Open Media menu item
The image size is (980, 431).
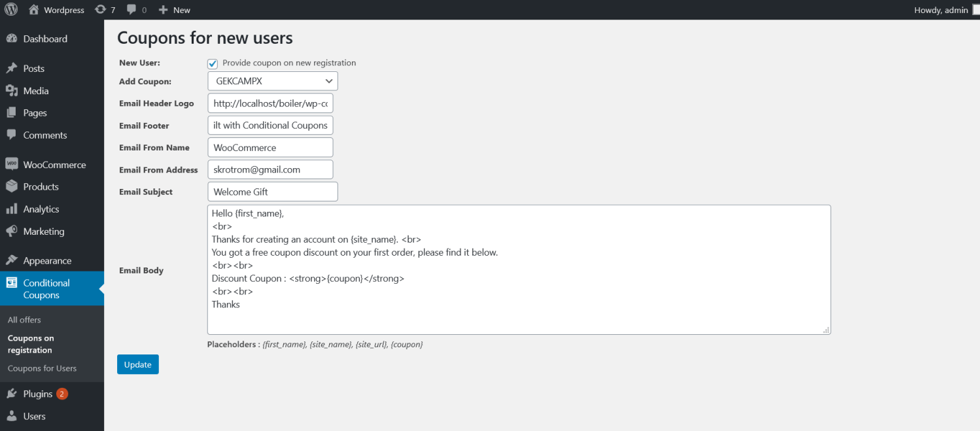click(36, 90)
